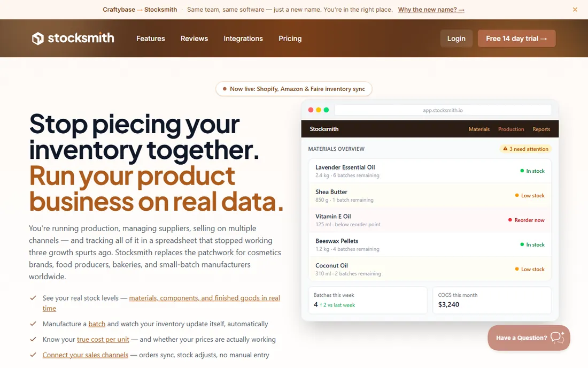Click 'Stop piecing your inventory together.' headline
The height and width of the screenshot is (368, 588).
pyautogui.click(x=144, y=137)
